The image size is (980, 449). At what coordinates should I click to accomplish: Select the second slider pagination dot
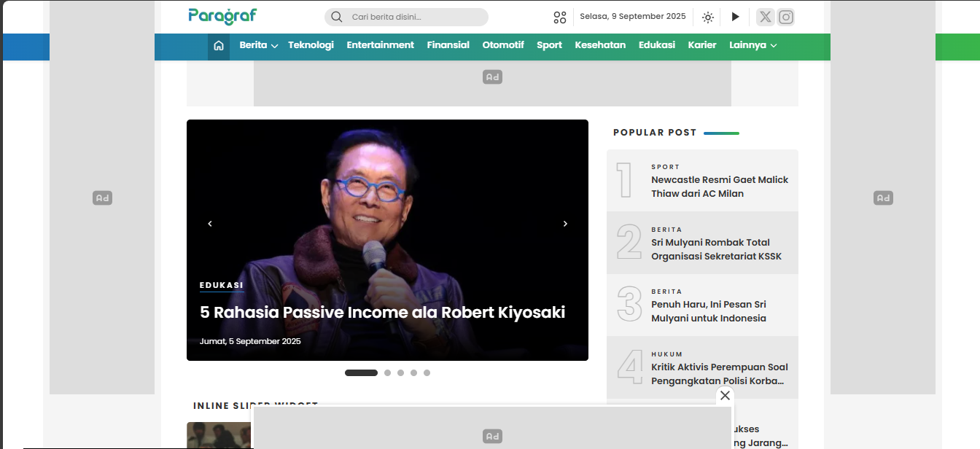[387, 372]
